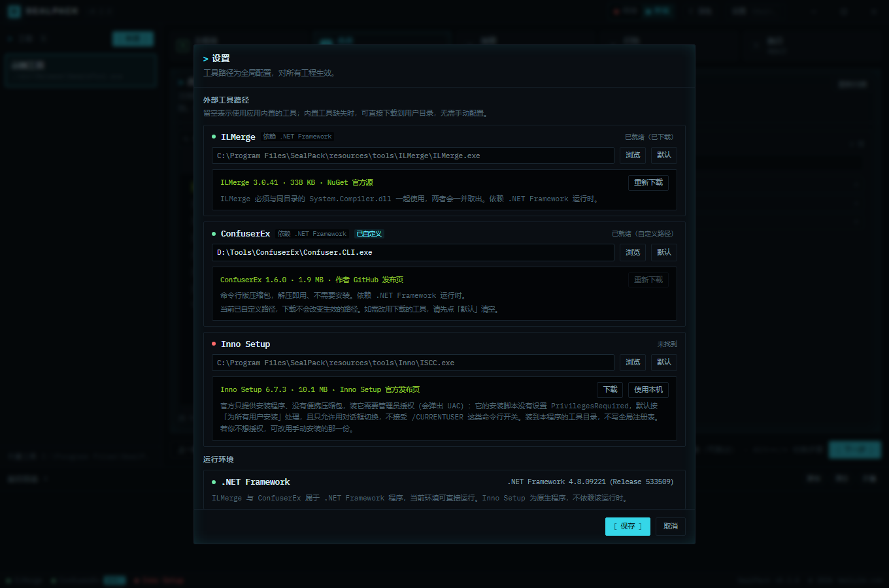
Task: Choose 使用本机 for Inno Setup
Action: 648,389
